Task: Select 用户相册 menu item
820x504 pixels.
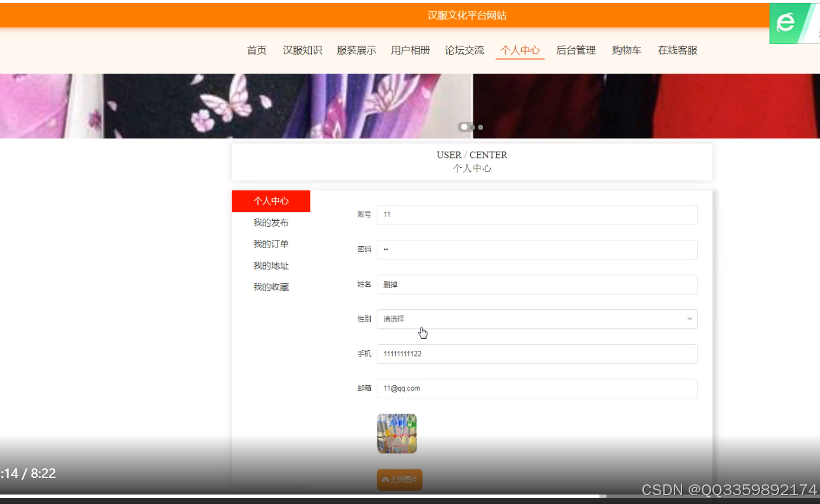Action: (x=411, y=50)
